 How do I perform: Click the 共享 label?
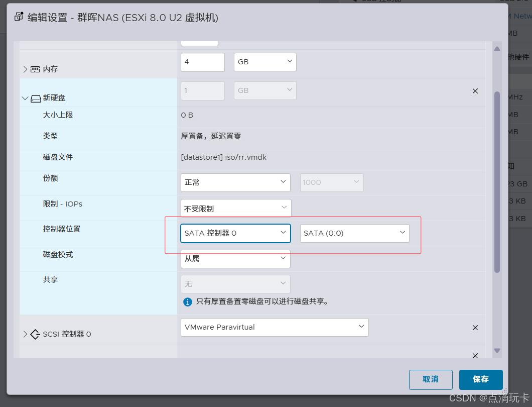coord(50,279)
